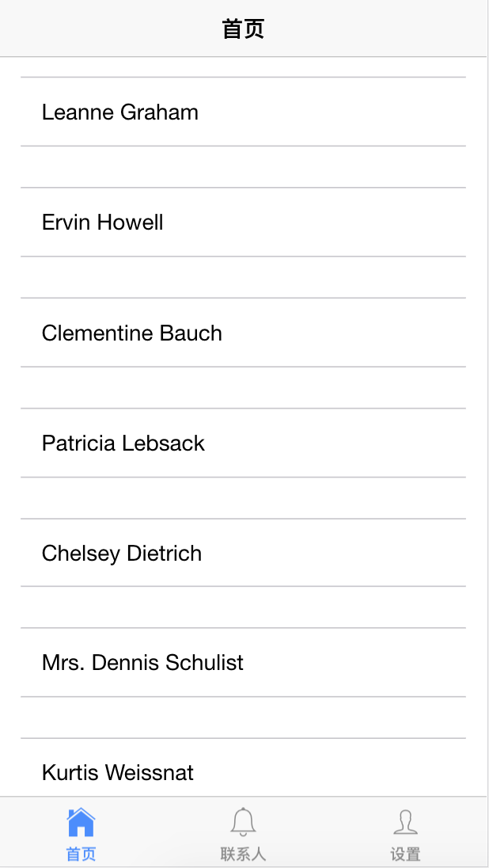
Task: Choose the Clementine Bauch row
Action: [132, 333]
